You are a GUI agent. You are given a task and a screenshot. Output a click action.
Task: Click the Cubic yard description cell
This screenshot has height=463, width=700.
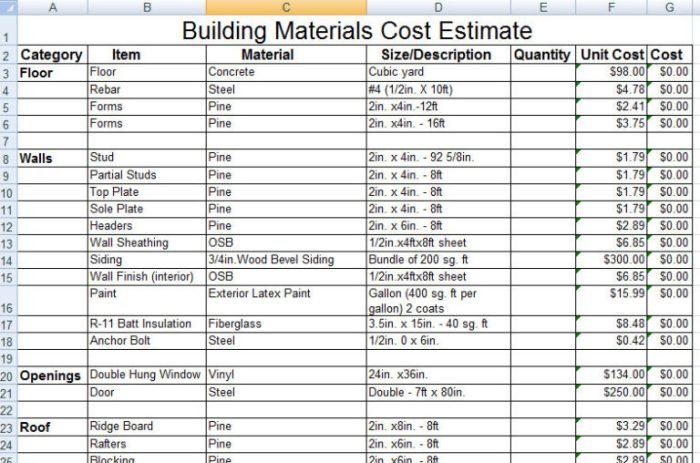[438, 72]
